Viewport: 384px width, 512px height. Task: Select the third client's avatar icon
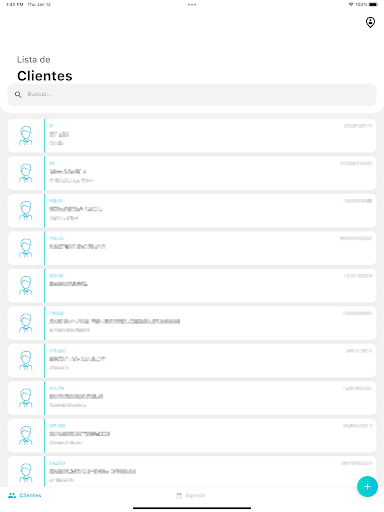point(26,210)
